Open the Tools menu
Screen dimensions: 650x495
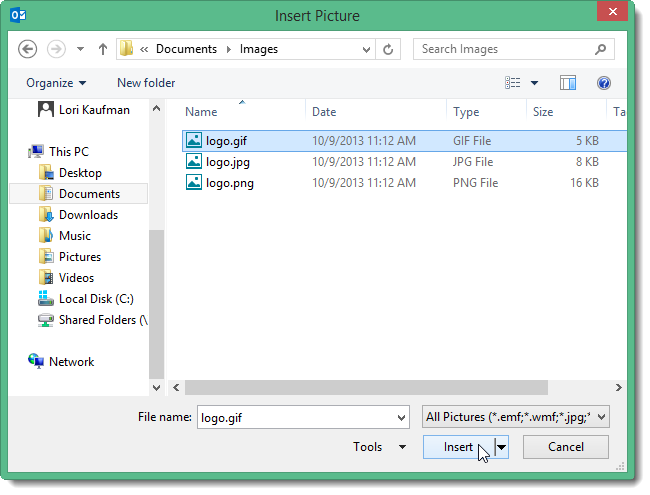coord(379,447)
